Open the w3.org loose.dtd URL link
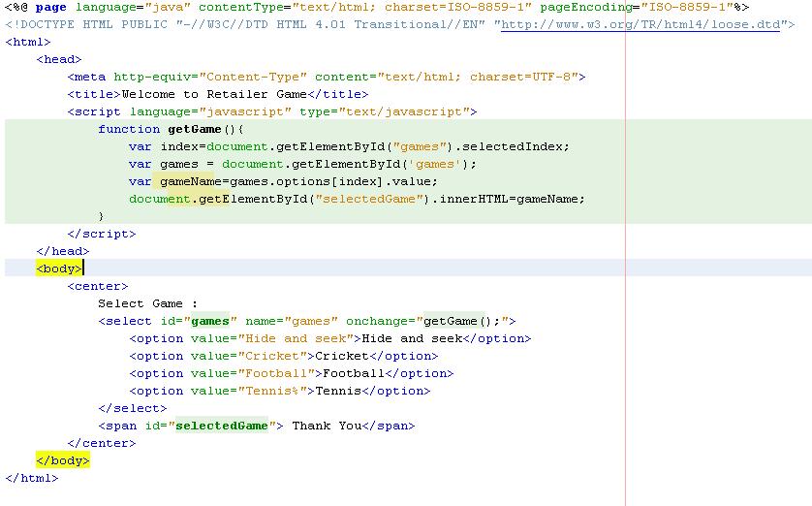812x506 pixels. coord(640,24)
